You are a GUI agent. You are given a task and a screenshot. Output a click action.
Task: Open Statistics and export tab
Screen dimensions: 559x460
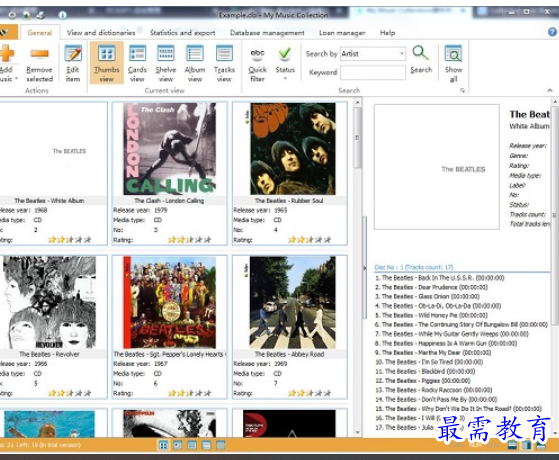pyautogui.click(x=183, y=32)
